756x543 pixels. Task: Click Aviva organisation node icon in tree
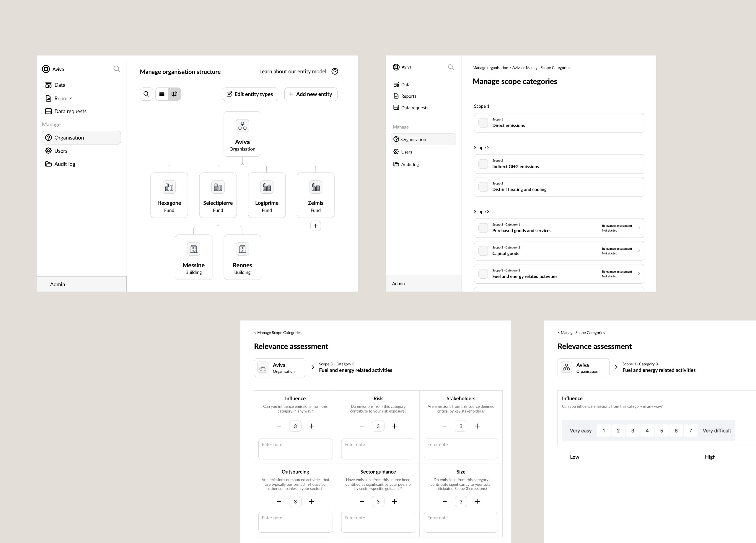[x=242, y=126]
